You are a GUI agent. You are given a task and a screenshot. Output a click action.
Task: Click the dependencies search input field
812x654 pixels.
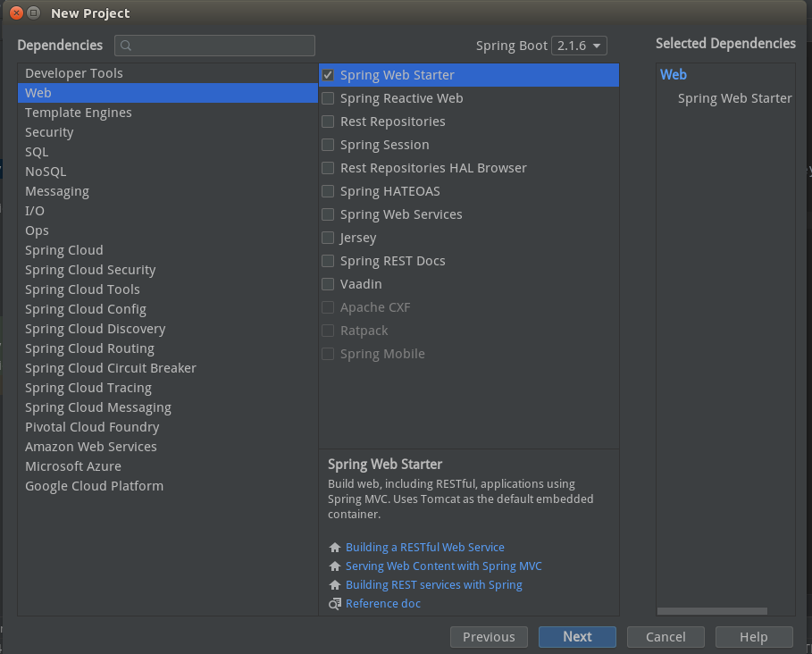tap(215, 46)
